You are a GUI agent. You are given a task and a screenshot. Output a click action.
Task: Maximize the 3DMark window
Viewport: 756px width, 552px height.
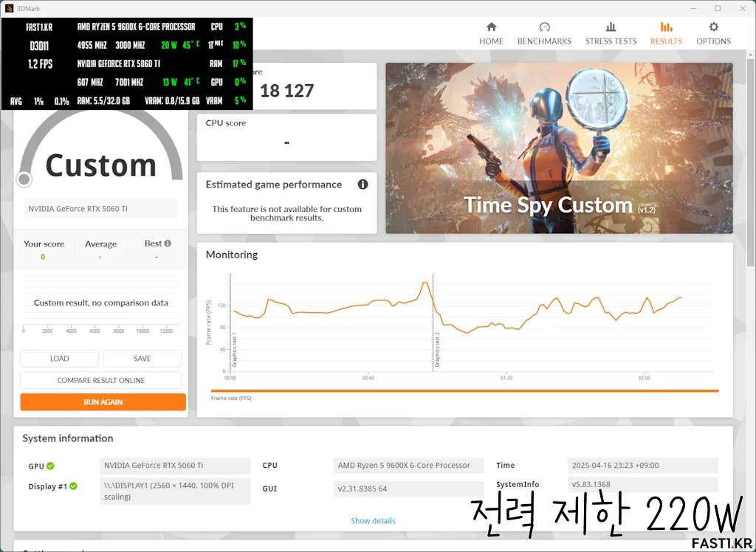[718, 8]
